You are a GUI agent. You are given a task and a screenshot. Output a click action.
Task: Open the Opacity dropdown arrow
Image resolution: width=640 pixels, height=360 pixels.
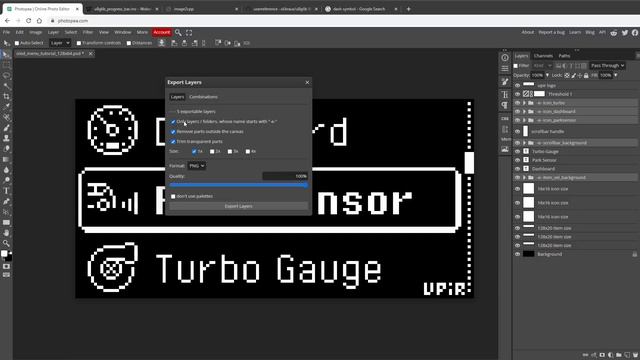tap(547, 76)
